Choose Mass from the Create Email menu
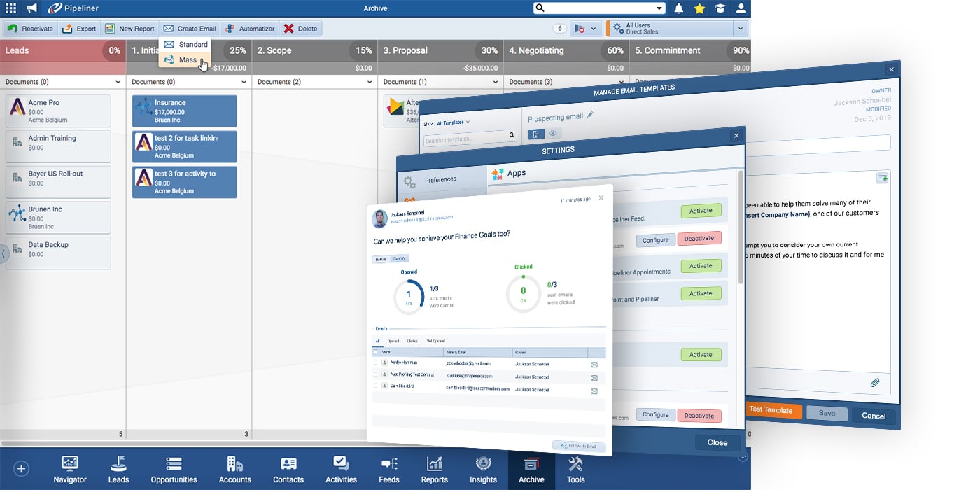This screenshot has width=980, height=490. (x=186, y=59)
